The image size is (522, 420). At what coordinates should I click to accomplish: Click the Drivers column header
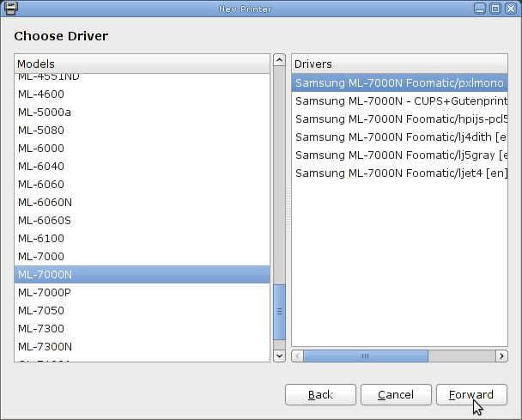pyautogui.click(x=399, y=64)
